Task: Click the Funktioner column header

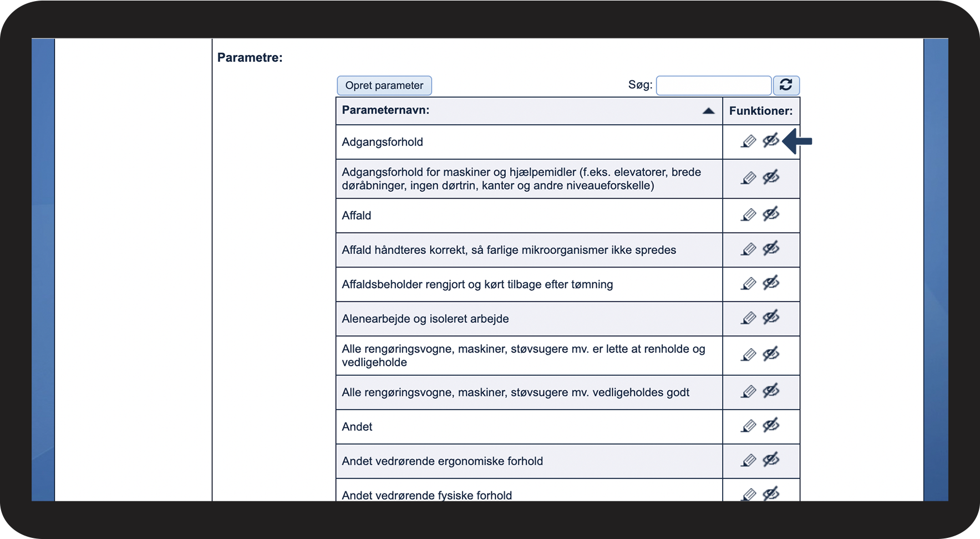Action: tap(761, 110)
